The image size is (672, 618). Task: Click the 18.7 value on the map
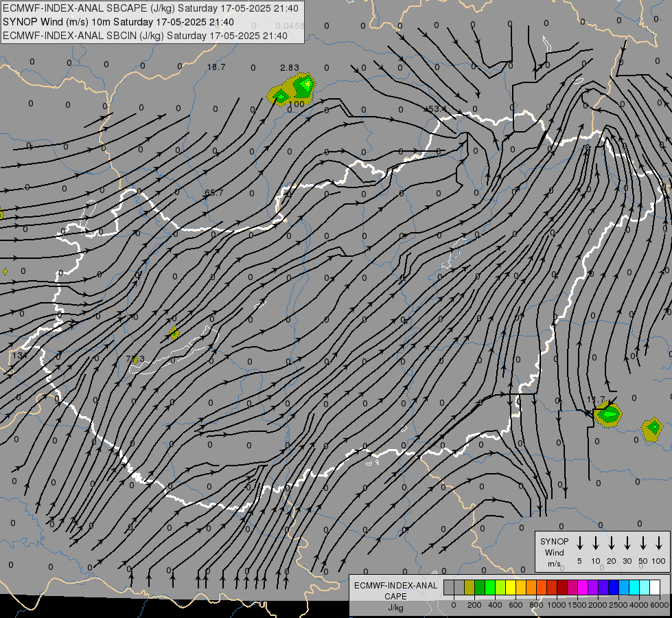point(216,67)
